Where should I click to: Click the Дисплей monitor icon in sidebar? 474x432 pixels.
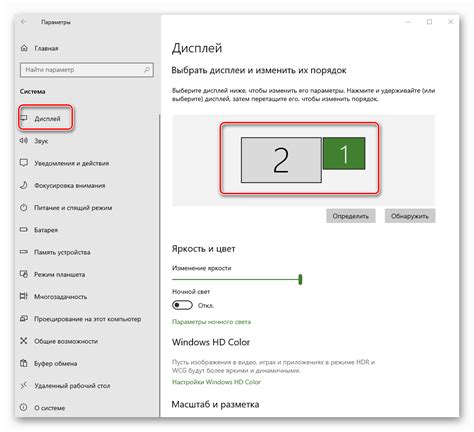click(x=24, y=118)
